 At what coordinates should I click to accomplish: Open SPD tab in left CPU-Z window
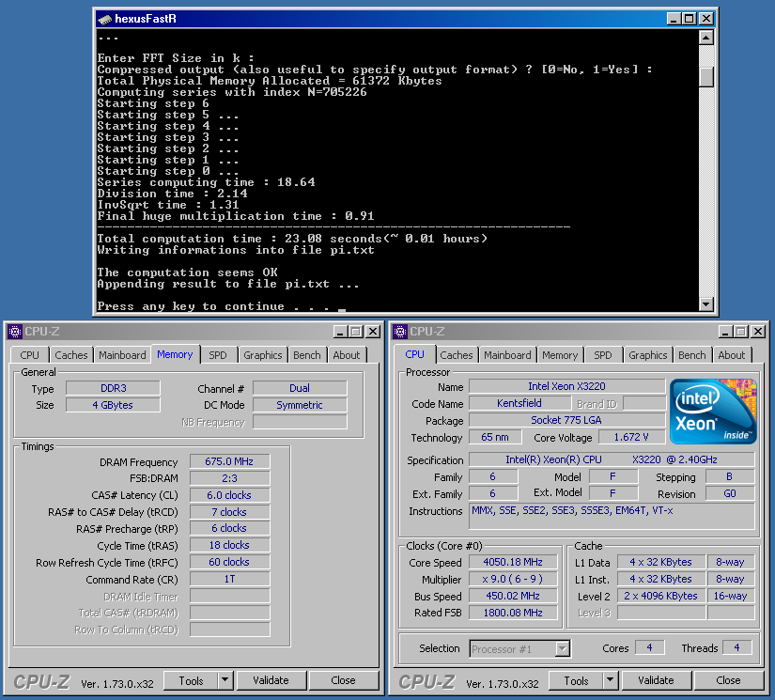pos(218,355)
